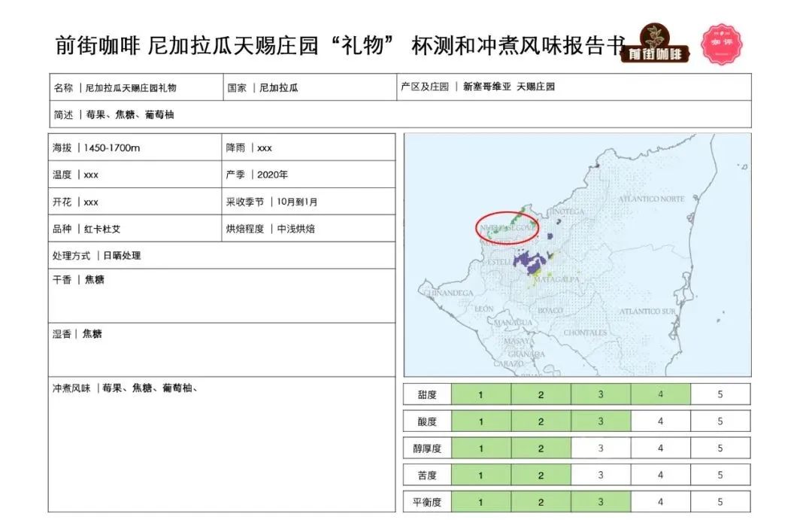812x529 pixels.
Task: Select 平衡度 rating level 5
Action: tap(720, 502)
